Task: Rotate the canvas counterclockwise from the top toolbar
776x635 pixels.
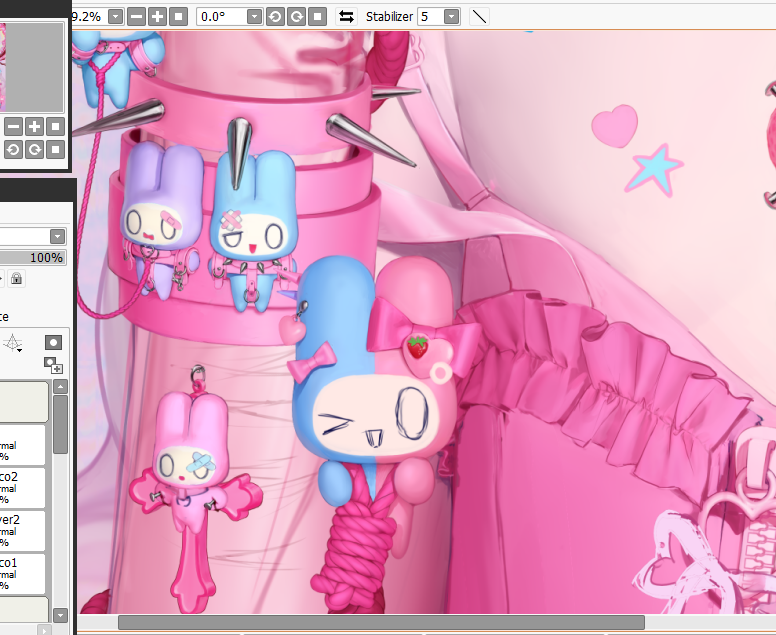Action: click(275, 16)
